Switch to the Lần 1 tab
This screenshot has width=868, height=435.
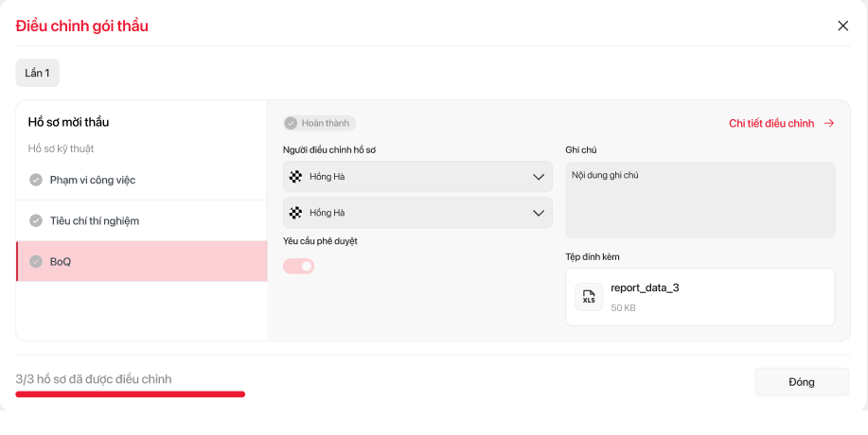coord(38,73)
